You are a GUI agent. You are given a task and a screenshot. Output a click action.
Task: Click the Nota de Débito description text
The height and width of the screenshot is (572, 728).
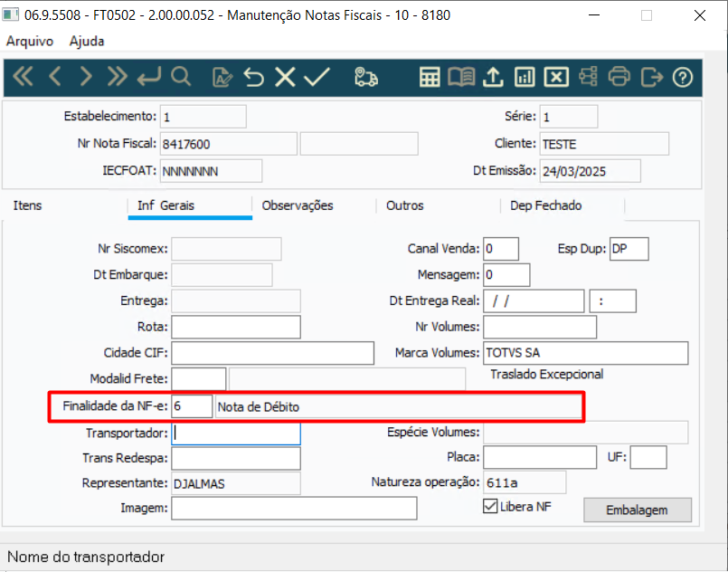tap(259, 407)
